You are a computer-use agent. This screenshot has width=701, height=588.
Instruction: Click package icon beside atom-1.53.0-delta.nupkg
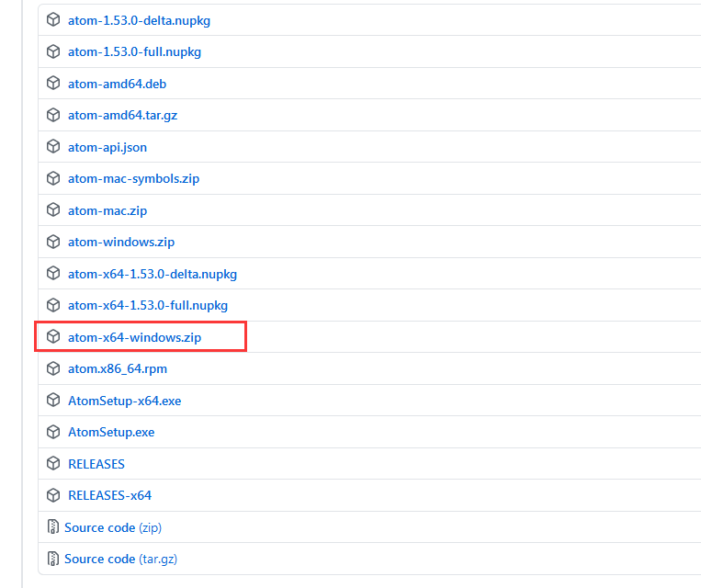tap(53, 20)
